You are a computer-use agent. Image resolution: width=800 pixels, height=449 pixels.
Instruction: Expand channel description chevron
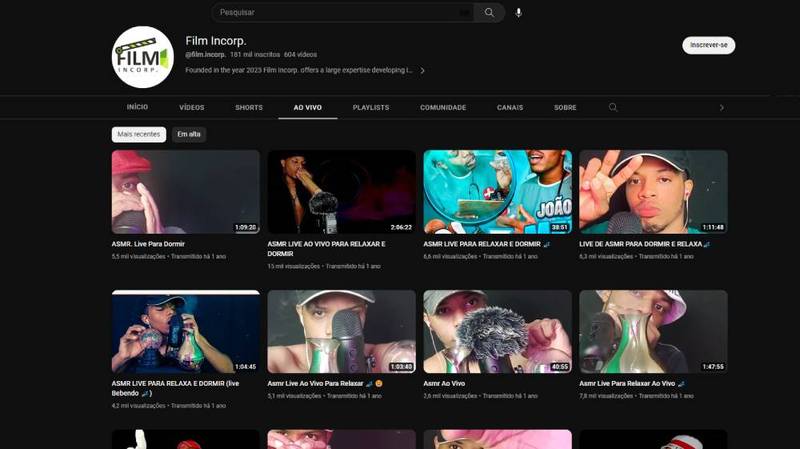[422, 70]
